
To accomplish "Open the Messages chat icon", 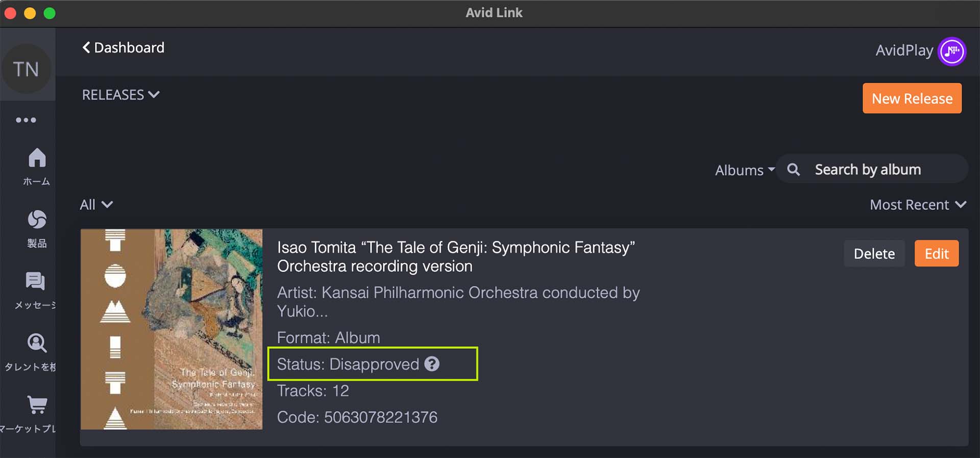I will [35, 281].
